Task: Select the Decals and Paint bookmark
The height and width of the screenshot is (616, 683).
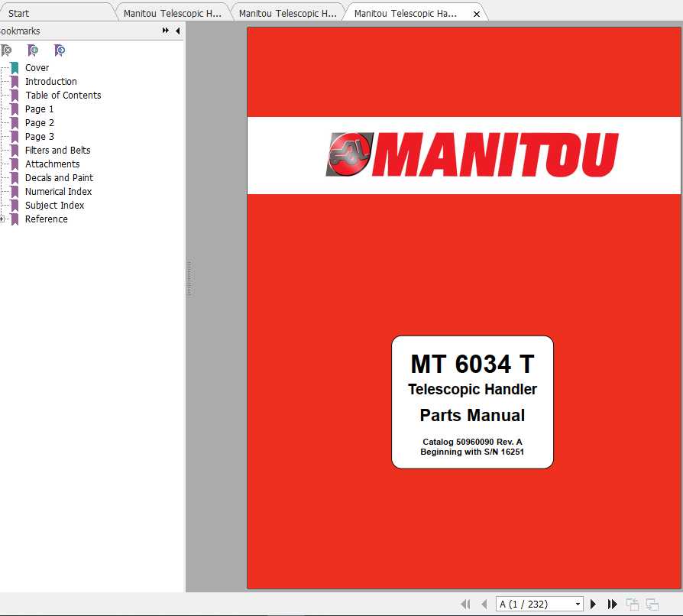Action: click(59, 177)
